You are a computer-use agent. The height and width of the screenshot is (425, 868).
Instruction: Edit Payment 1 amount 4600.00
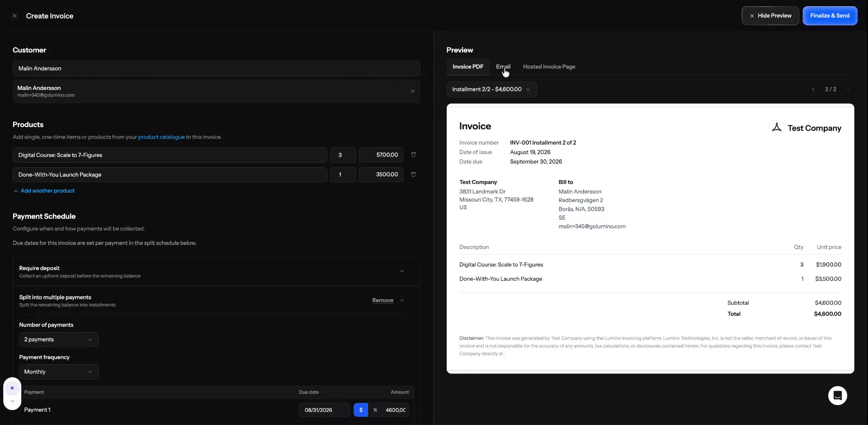pyautogui.click(x=395, y=410)
